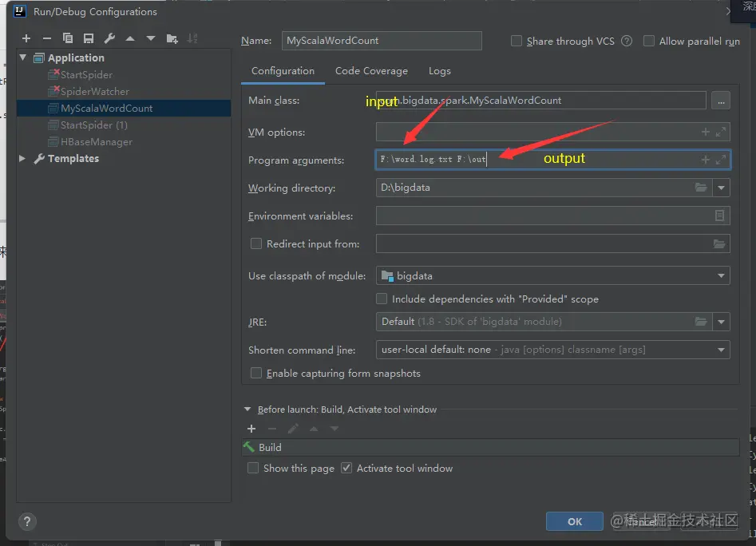Viewport: 756px width, 546px height.
Task: Expand the Templates tree node
Action: click(22, 158)
